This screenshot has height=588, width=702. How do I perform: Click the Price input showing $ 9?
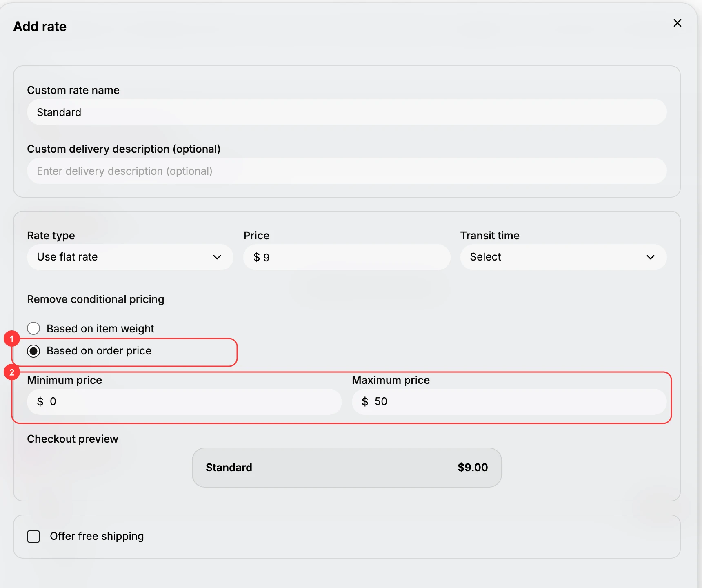click(x=347, y=257)
